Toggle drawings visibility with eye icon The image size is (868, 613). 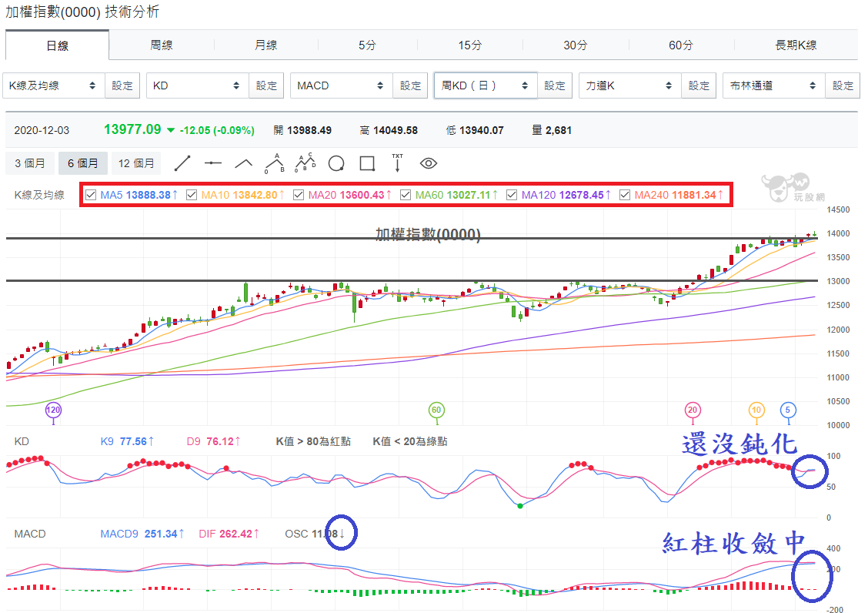click(429, 163)
